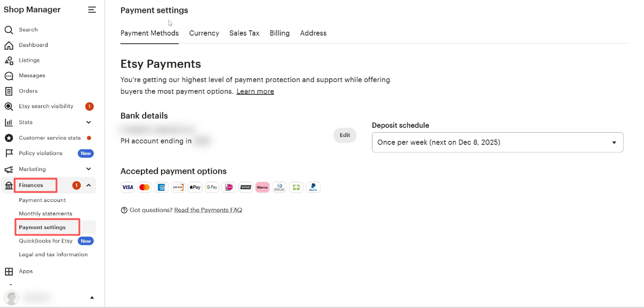Click the Apple Pay icon
Viewport: 644px width, 308px height.
click(195, 188)
